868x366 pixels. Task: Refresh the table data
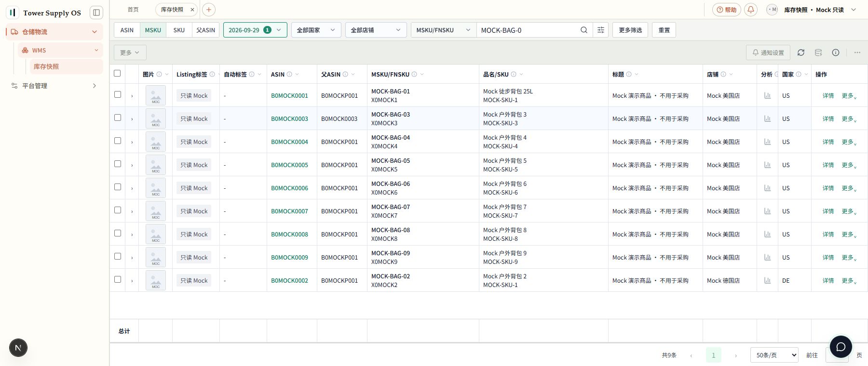[x=801, y=52]
